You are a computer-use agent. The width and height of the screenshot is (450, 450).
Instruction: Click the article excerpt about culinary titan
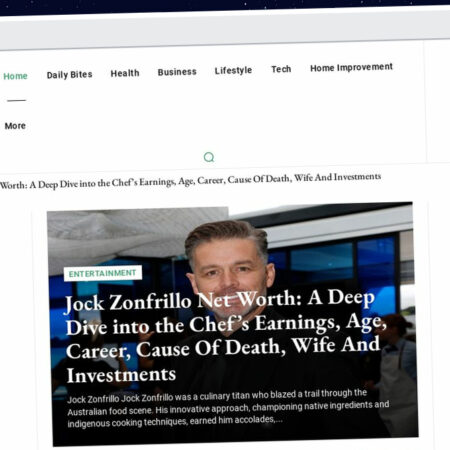(228, 408)
